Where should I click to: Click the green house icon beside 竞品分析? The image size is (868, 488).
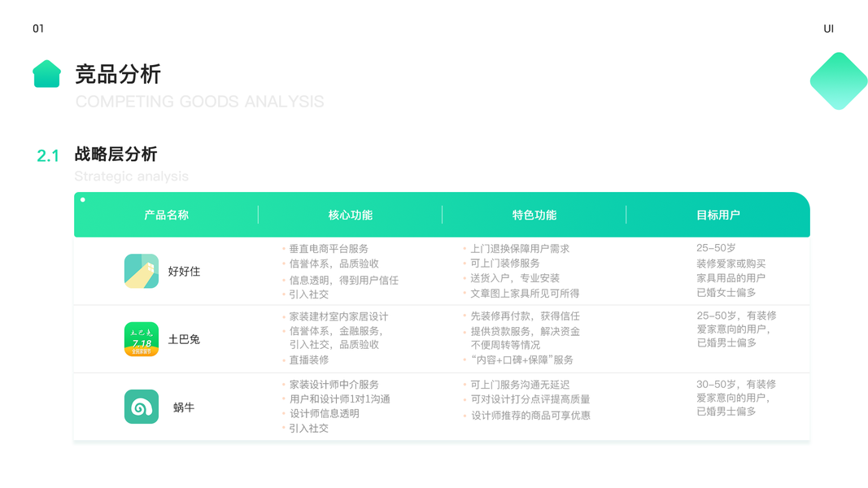coord(46,73)
